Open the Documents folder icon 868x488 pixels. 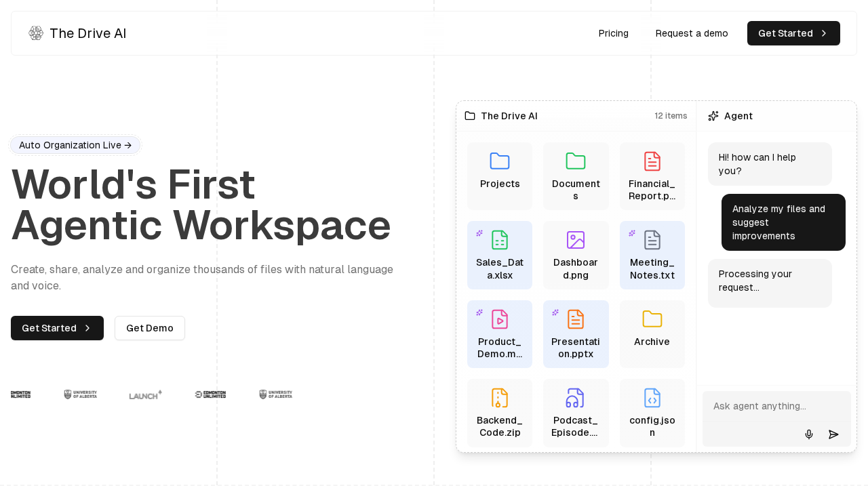click(x=576, y=161)
